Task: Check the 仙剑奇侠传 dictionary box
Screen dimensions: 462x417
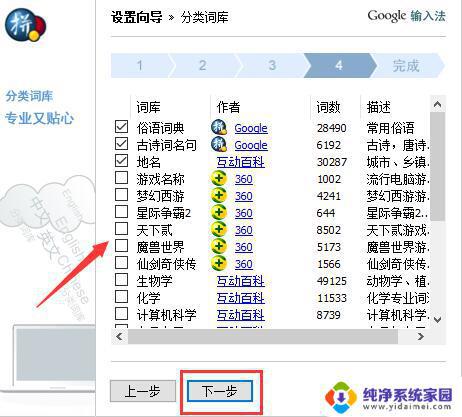Action: [x=121, y=263]
